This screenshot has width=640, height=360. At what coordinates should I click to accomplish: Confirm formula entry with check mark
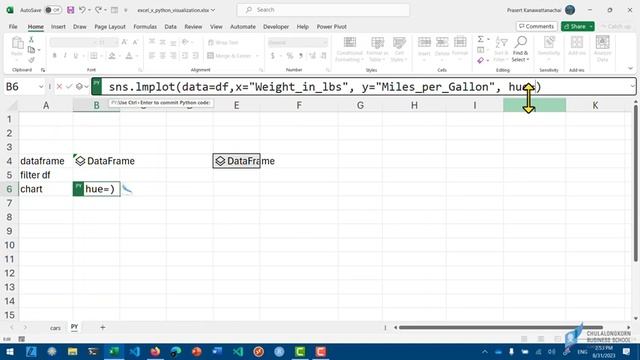69,87
